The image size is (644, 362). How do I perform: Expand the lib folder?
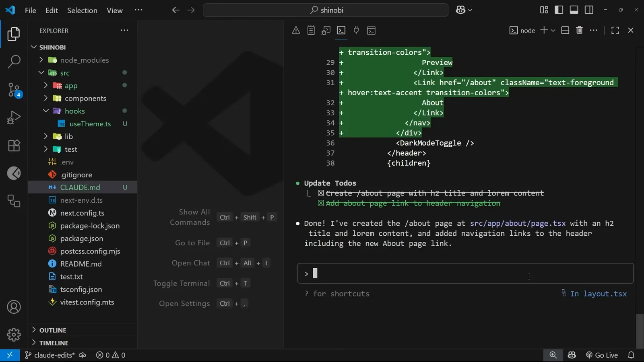point(45,136)
